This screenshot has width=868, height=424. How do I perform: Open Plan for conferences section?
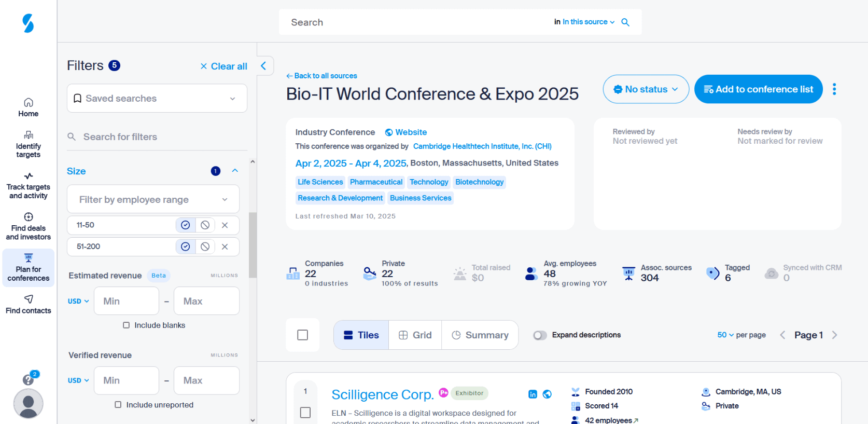click(x=28, y=268)
